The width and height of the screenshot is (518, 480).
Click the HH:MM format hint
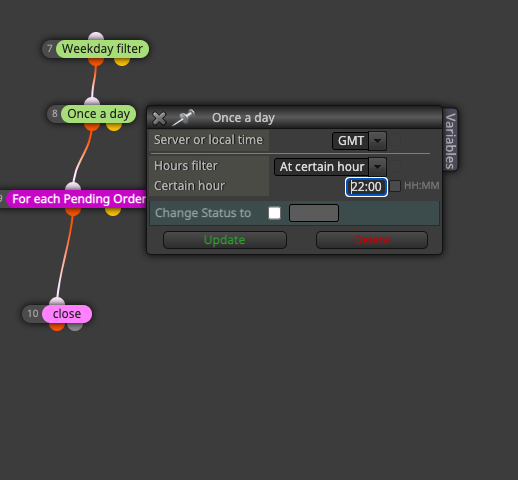(x=422, y=186)
